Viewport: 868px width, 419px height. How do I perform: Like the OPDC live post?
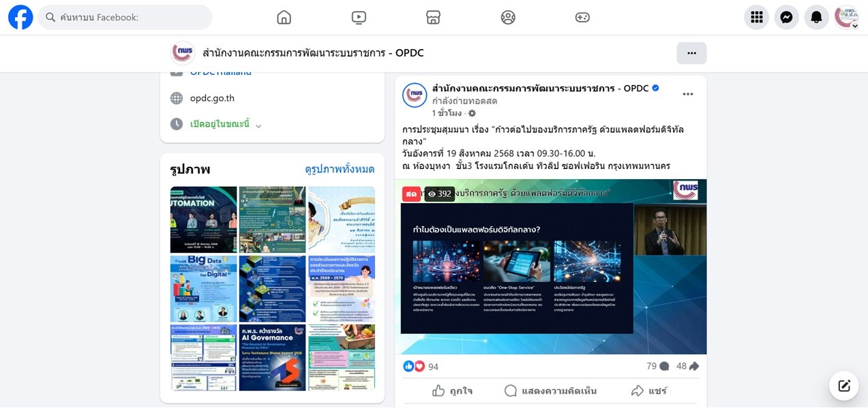pyautogui.click(x=452, y=390)
